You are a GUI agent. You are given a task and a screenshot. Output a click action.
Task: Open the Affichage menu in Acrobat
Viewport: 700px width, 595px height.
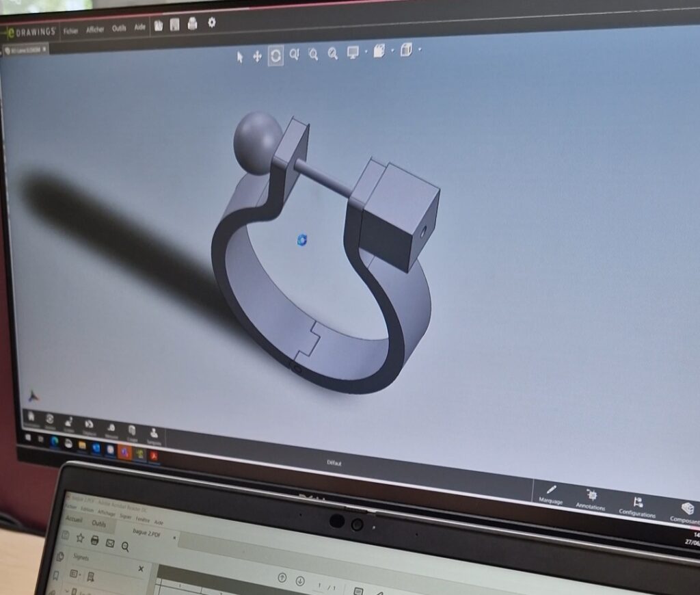(x=106, y=513)
